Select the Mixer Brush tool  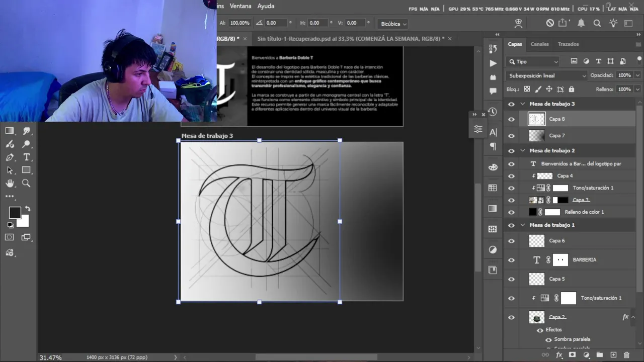coord(10,144)
